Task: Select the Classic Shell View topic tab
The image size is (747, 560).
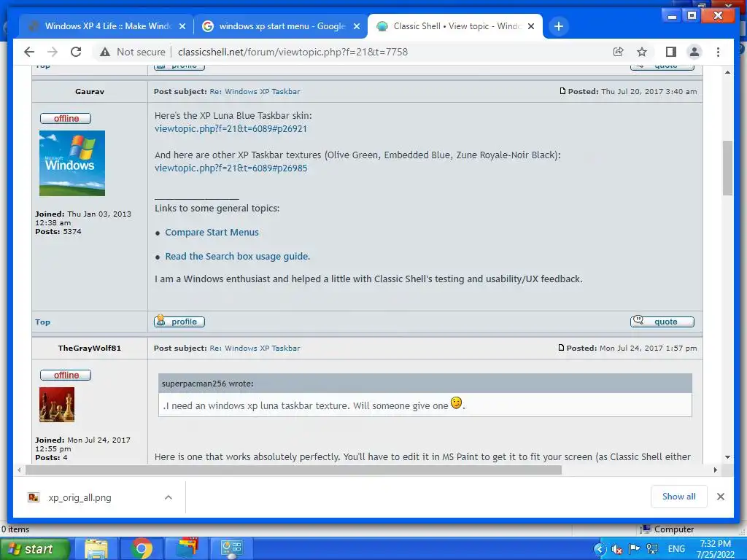Action: pos(455,26)
